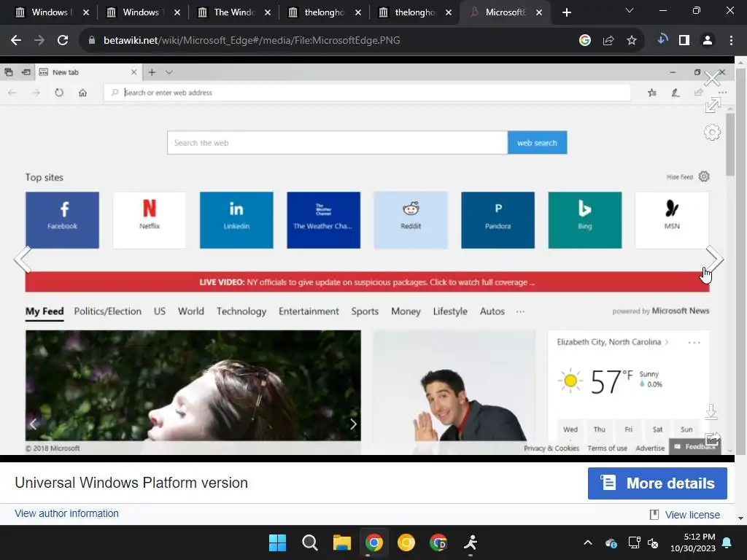
Task: Click the feed settings gear beside Hide Feed
Action: 704,176
